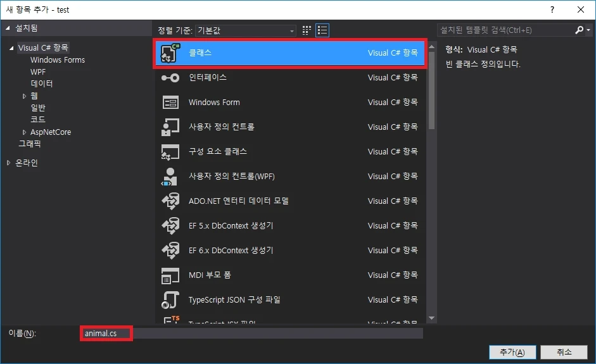Select the 사용자 정의 컨트롤 icon
Screen dimensions: 596x364
170,127
